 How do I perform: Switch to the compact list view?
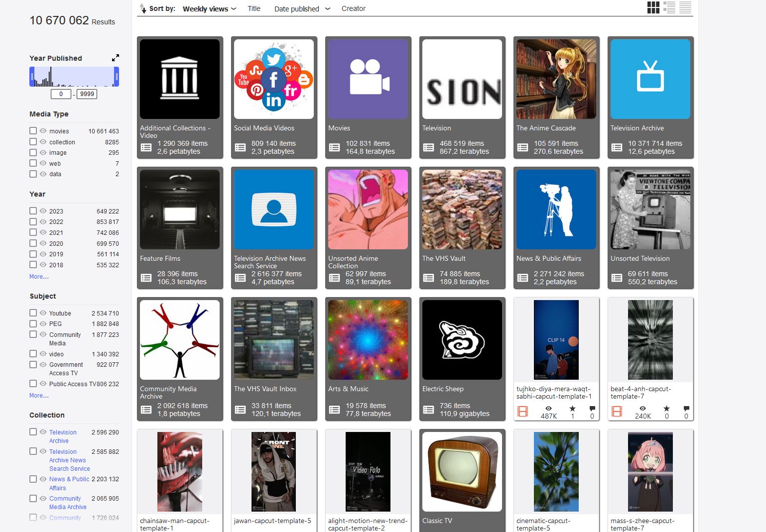[685, 7]
